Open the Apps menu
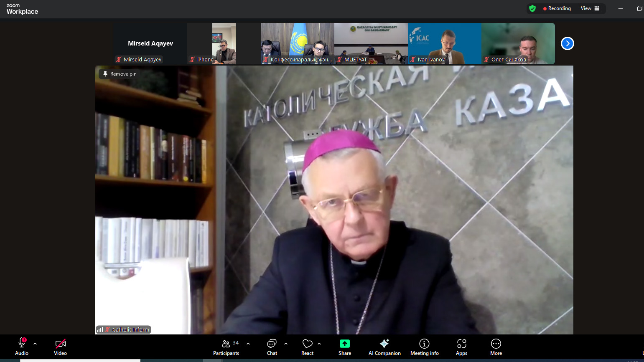The height and width of the screenshot is (362, 644). click(x=461, y=347)
